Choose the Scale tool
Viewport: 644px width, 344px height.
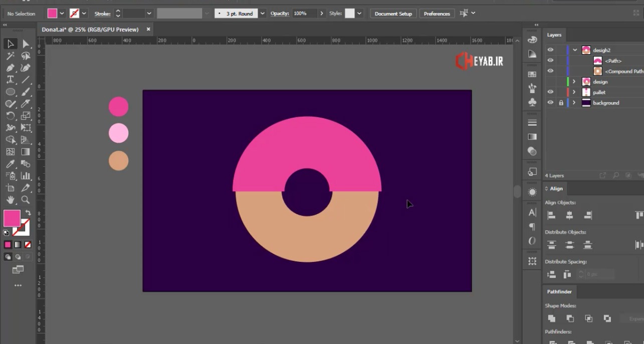[26, 116]
